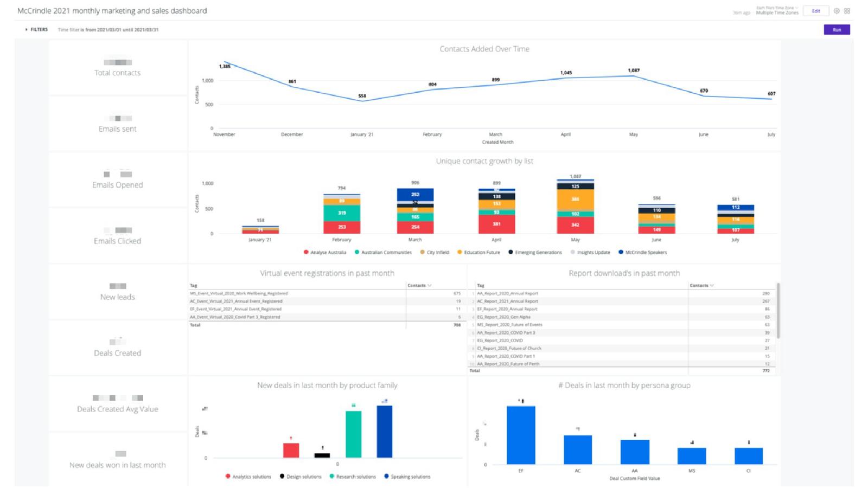868x488 pixels.
Task: Sort Contacts column in Virtual event registrations table
Action: pyautogui.click(x=419, y=285)
